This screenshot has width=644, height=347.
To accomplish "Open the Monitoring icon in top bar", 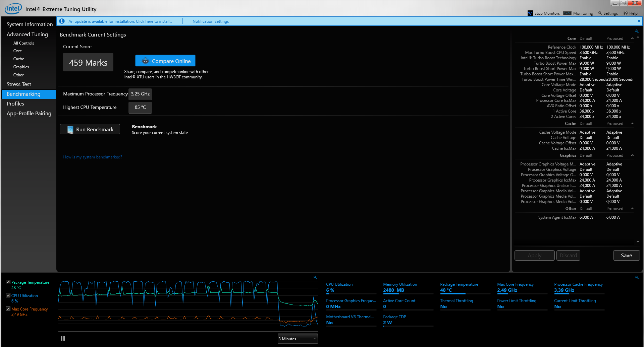I will pyautogui.click(x=567, y=13).
